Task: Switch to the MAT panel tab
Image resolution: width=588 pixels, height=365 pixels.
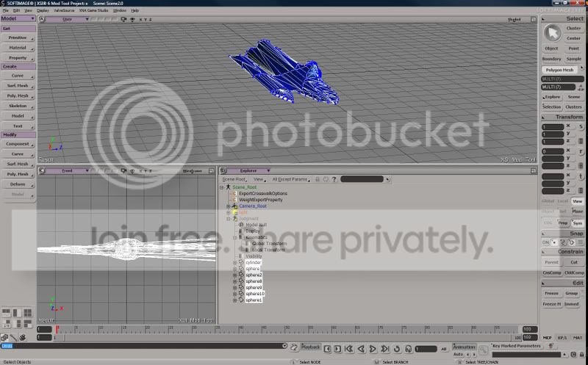Action: (577, 337)
